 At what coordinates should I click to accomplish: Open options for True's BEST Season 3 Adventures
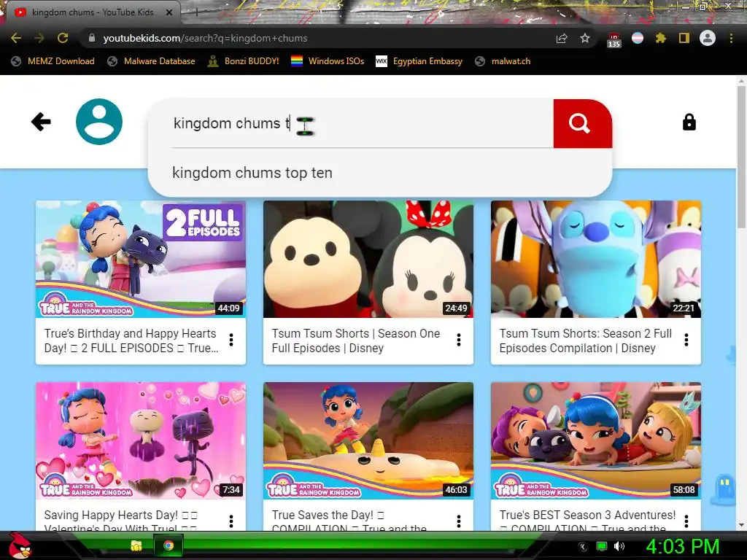(686, 521)
